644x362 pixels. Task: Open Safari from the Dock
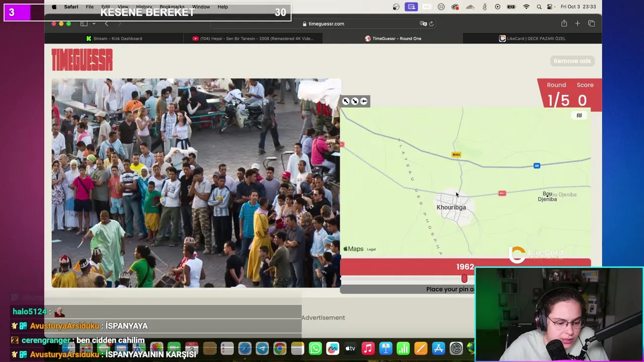(x=245, y=348)
